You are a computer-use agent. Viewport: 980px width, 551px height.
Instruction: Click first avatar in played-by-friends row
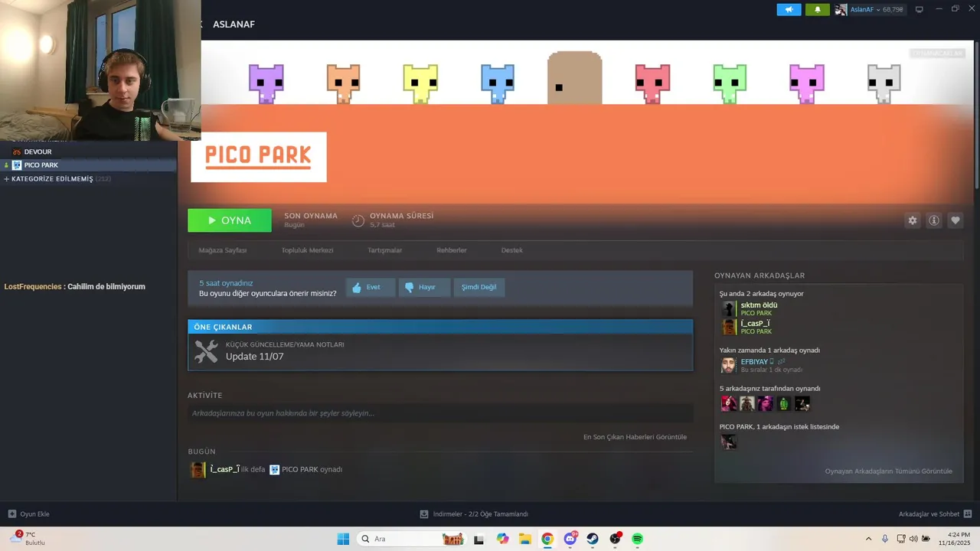[x=729, y=403]
